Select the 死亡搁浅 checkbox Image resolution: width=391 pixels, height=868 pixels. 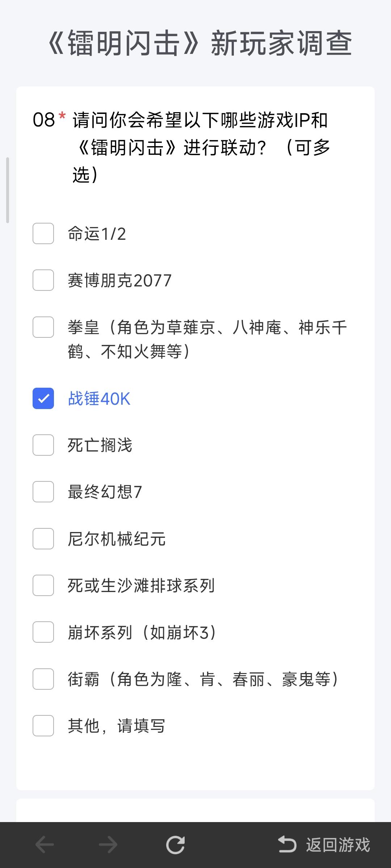coord(43,445)
